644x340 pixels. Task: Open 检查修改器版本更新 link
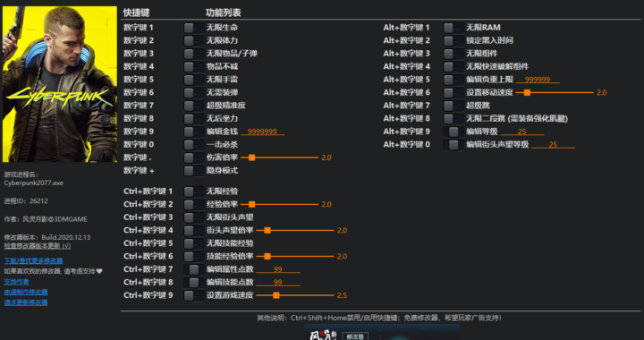click(x=38, y=245)
